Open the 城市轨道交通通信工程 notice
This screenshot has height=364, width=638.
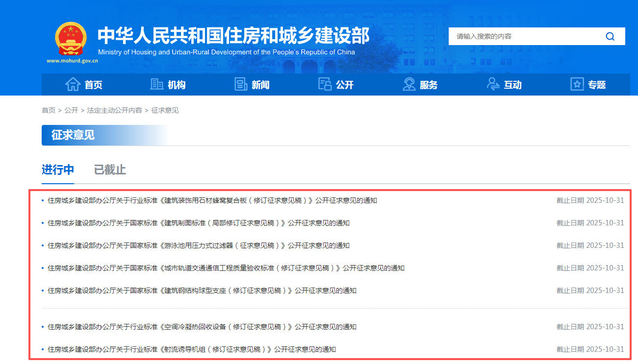tap(226, 268)
